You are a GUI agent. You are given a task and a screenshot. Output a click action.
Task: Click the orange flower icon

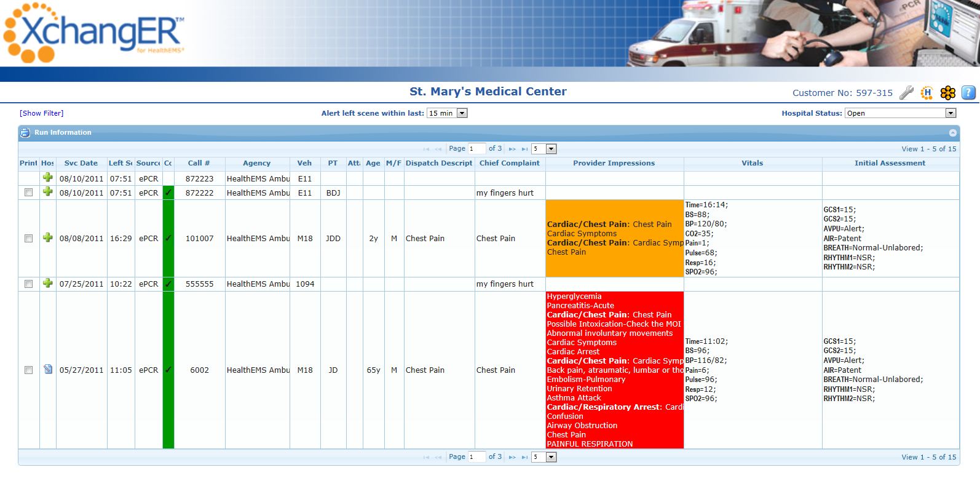coord(947,93)
